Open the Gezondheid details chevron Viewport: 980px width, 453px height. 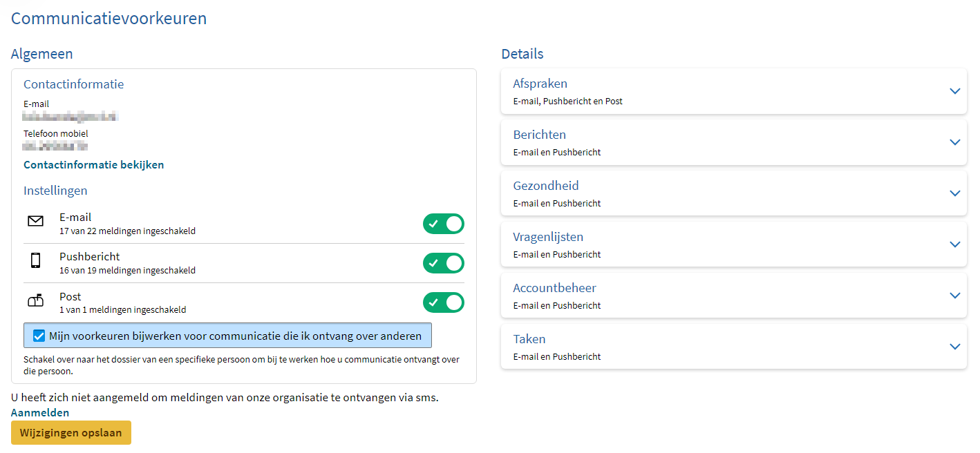[954, 193]
